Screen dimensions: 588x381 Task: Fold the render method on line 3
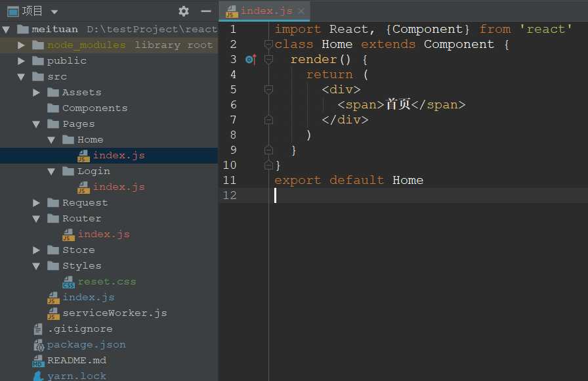[x=268, y=59]
